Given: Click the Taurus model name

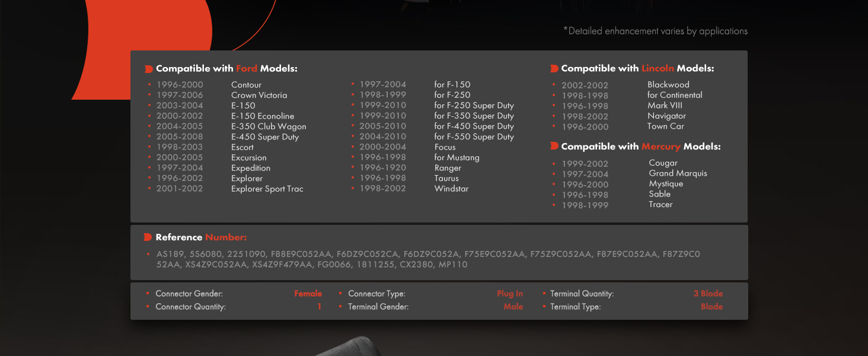Looking at the screenshot, I should pos(446,178).
